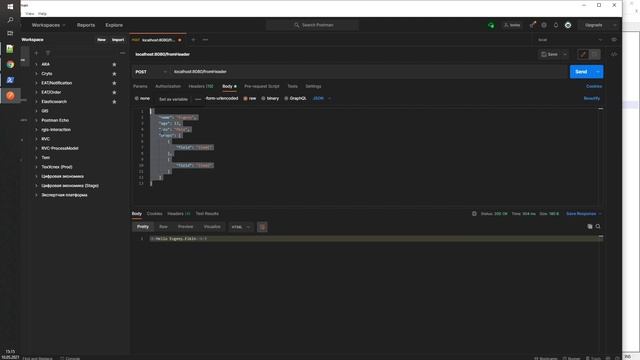Open Postman settings gear icon
Image resolution: width=640 pixels, height=360 pixels.
tap(544, 25)
